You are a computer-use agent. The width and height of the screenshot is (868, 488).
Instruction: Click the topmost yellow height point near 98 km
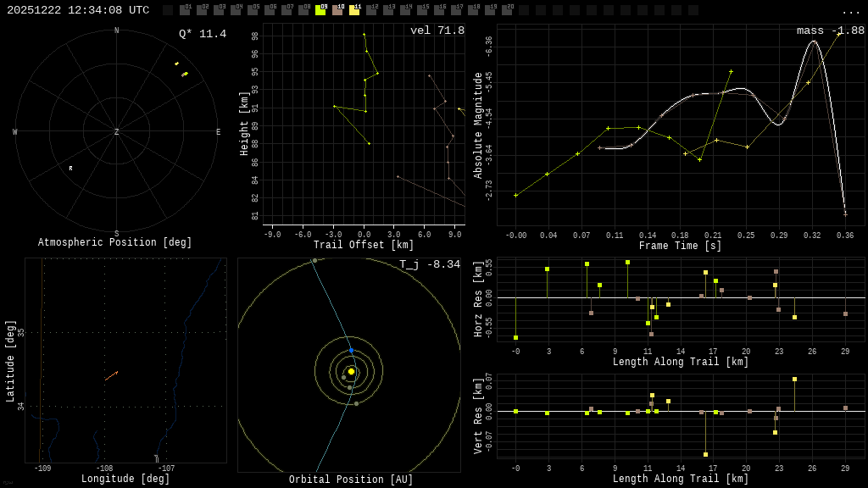(x=364, y=34)
